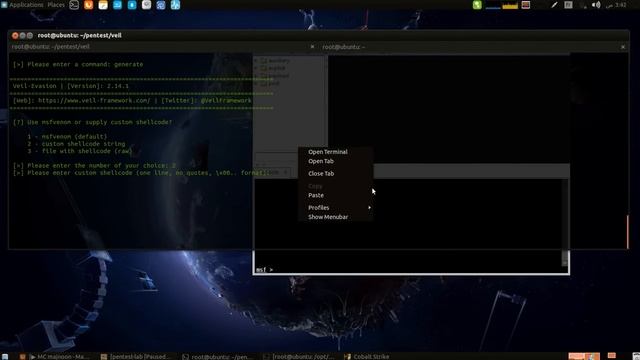
Task: Click the msf > prompt input line
Action: pos(408,270)
